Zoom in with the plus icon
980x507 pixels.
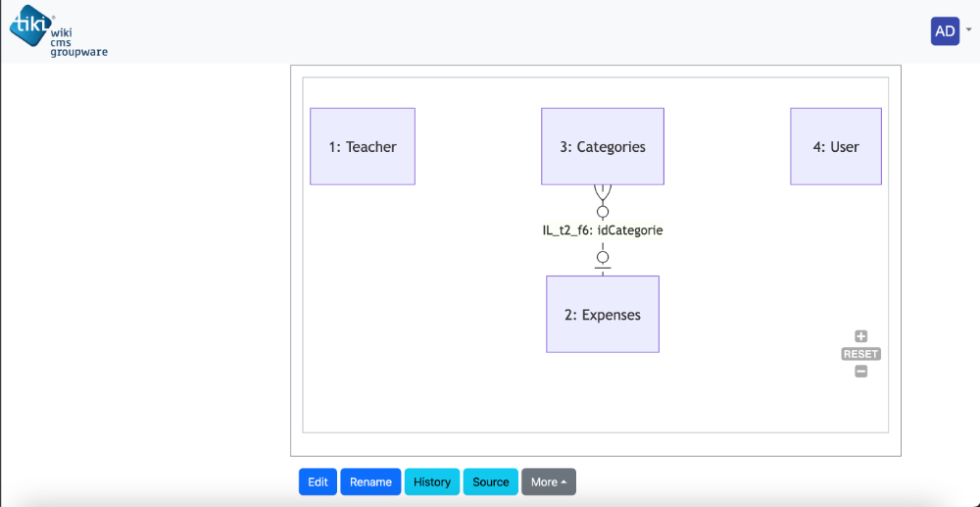coord(860,336)
